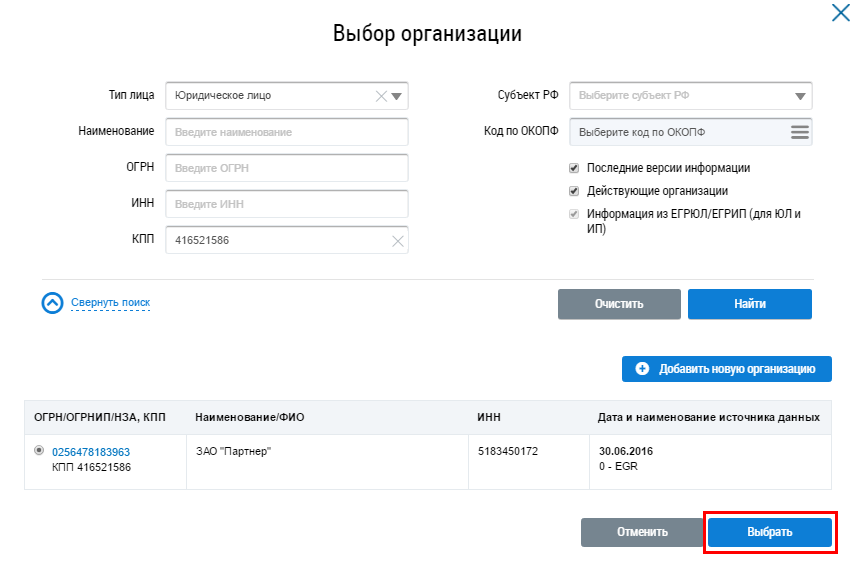Open the ОКОПФ code list menu icon

pos(799,132)
